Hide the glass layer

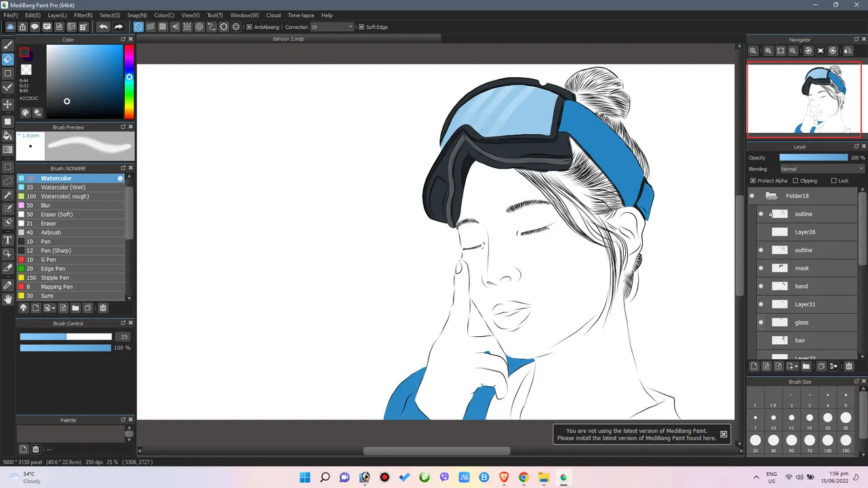[761, 323]
